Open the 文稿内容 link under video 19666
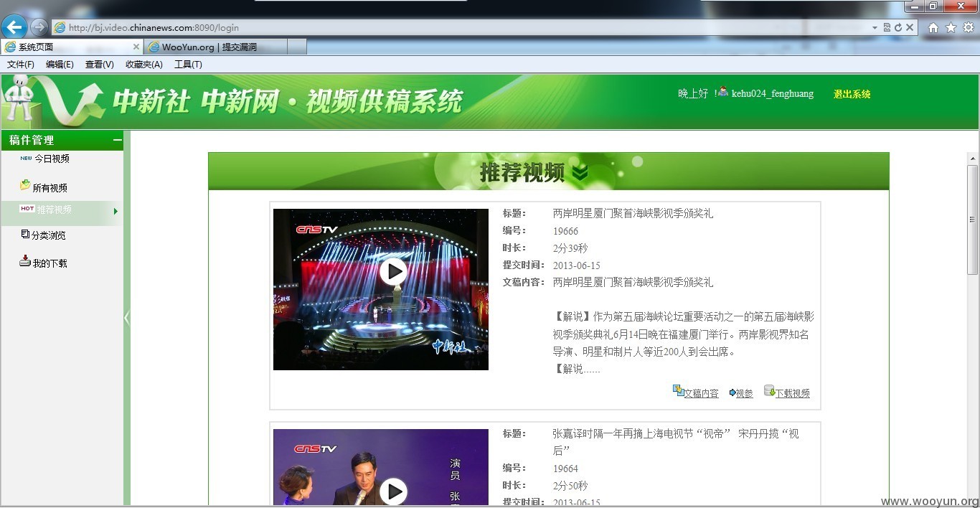 [701, 394]
